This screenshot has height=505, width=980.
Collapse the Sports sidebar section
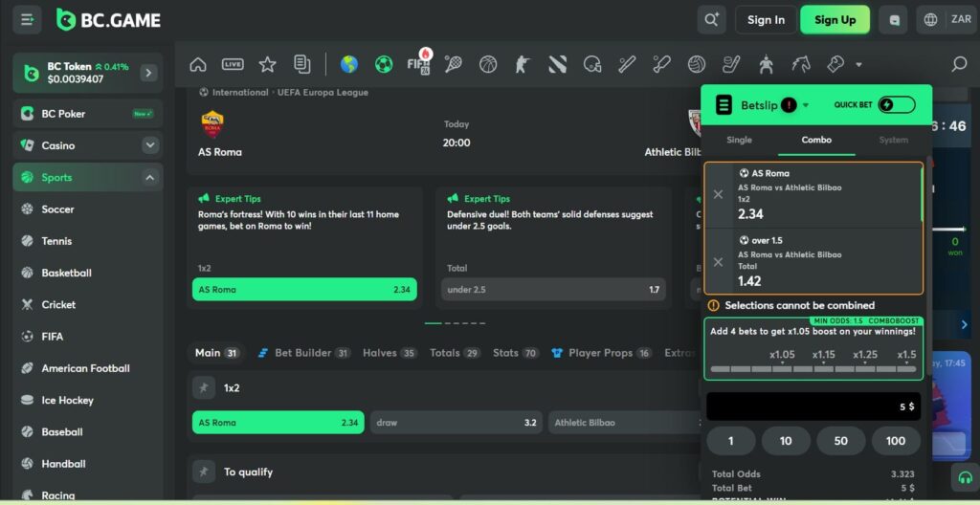150,178
